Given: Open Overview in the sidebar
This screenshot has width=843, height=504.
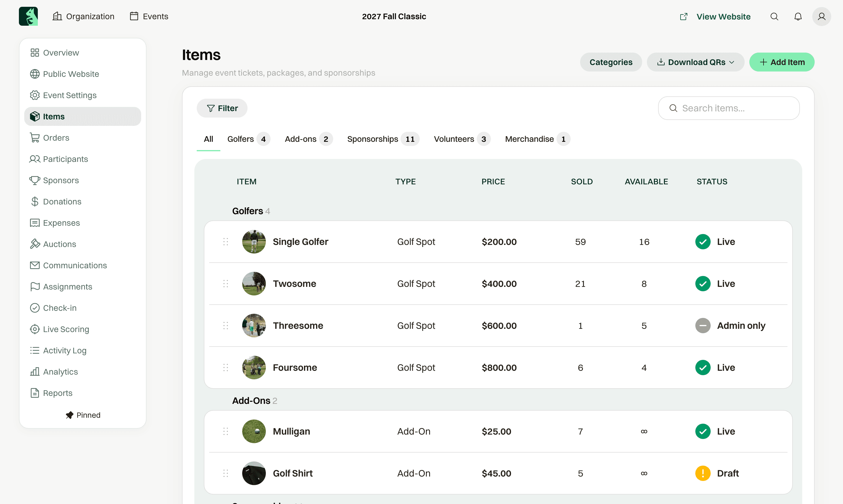Looking at the screenshot, I should tap(82, 53).
